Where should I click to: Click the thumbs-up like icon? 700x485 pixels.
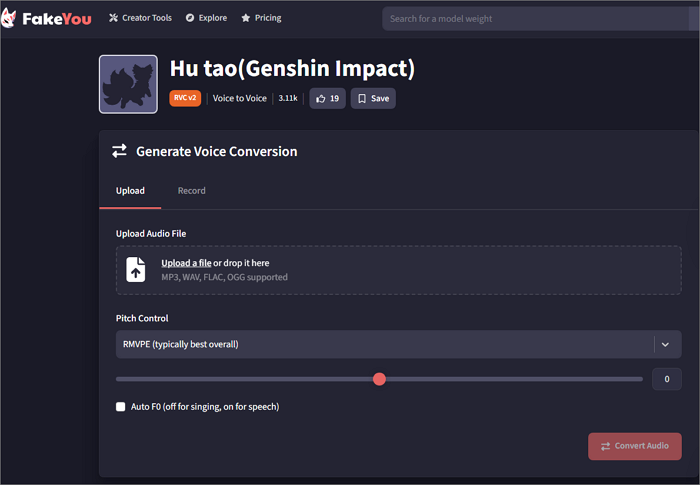coord(320,98)
